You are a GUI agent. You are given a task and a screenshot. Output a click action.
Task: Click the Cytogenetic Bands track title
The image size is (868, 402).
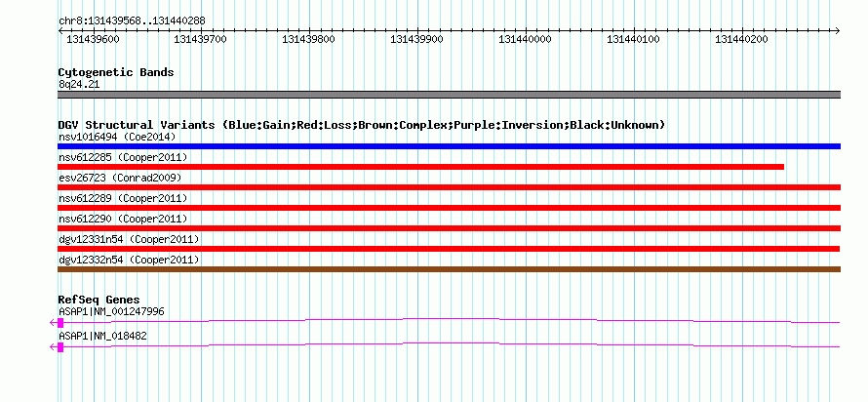point(116,72)
